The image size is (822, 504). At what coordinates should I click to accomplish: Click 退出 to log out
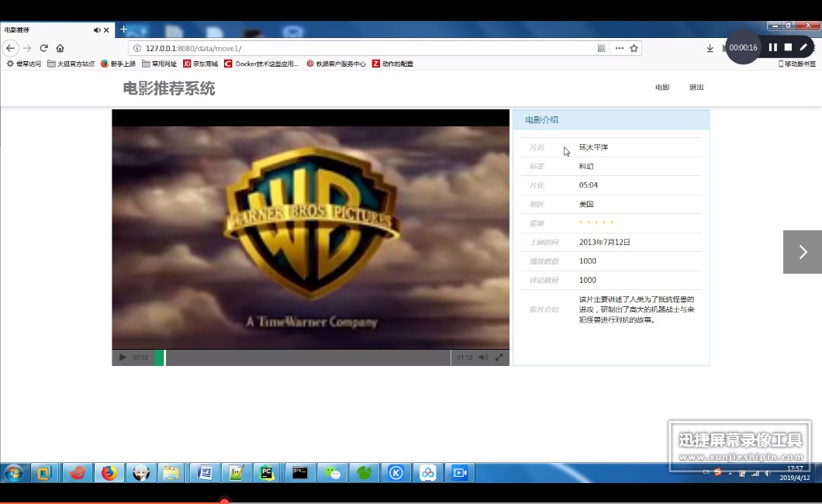coord(696,88)
